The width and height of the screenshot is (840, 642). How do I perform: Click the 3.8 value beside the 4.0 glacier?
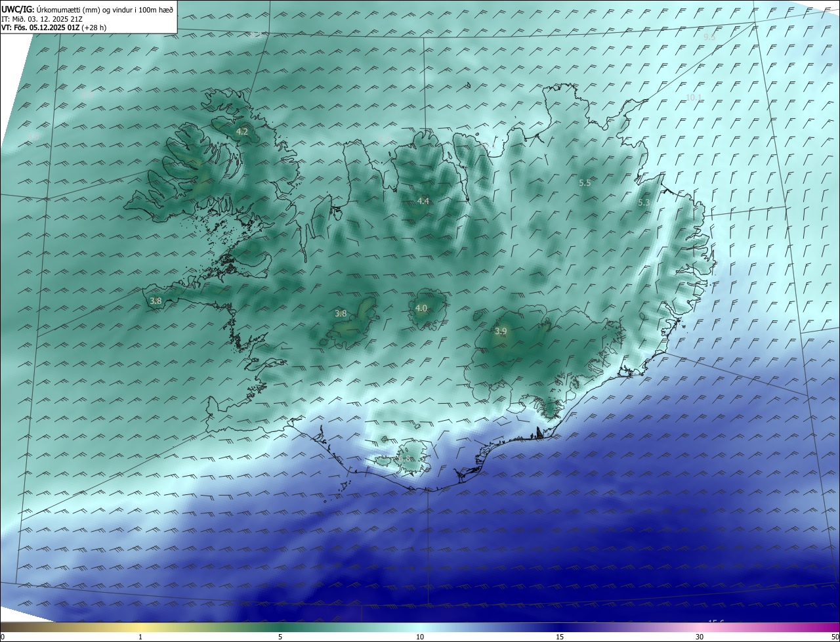(341, 314)
